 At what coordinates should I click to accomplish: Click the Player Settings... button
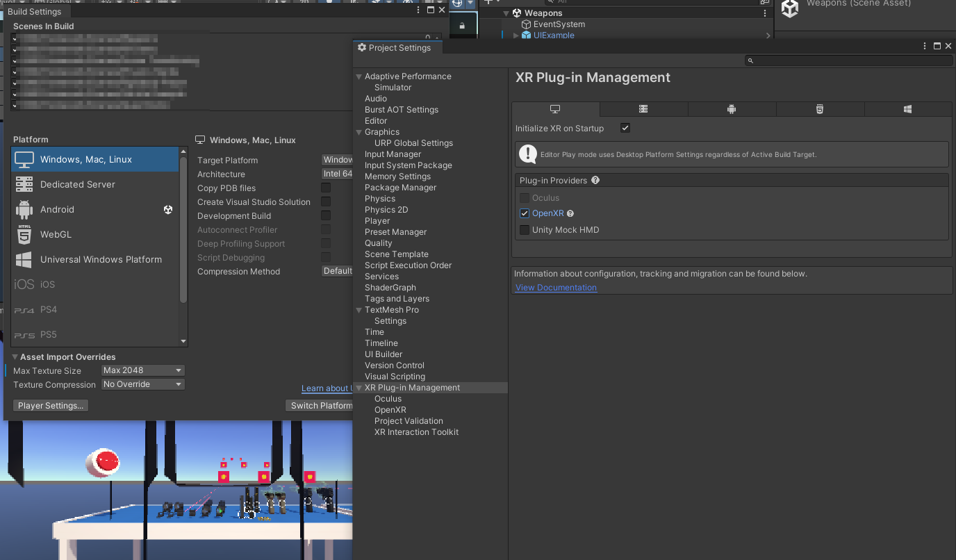pos(51,406)
